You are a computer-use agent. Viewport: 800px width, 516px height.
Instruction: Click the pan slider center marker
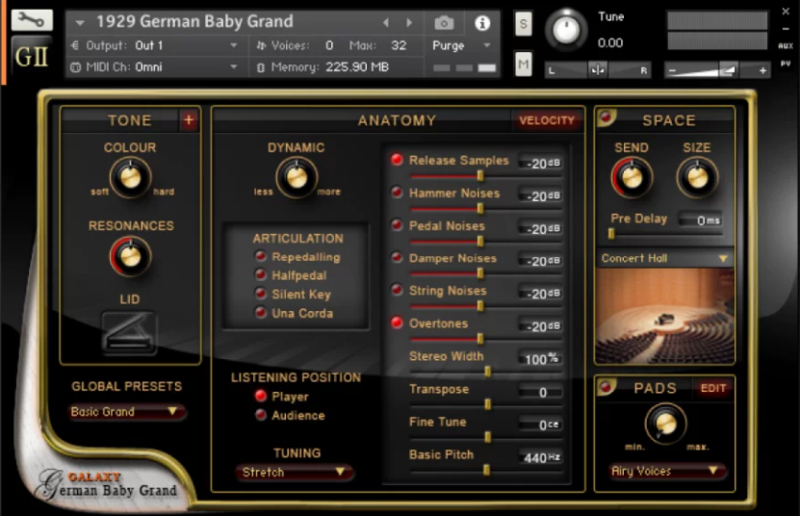point(597,70)
